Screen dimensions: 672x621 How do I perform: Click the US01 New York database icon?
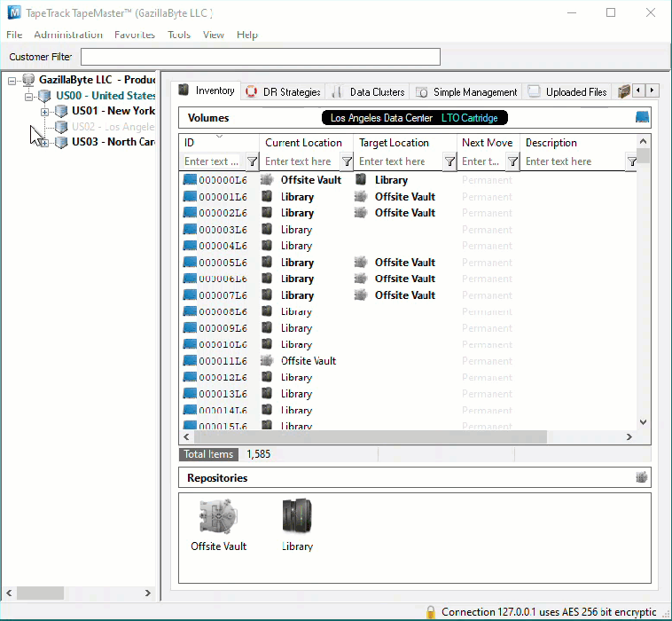point(61,111)
